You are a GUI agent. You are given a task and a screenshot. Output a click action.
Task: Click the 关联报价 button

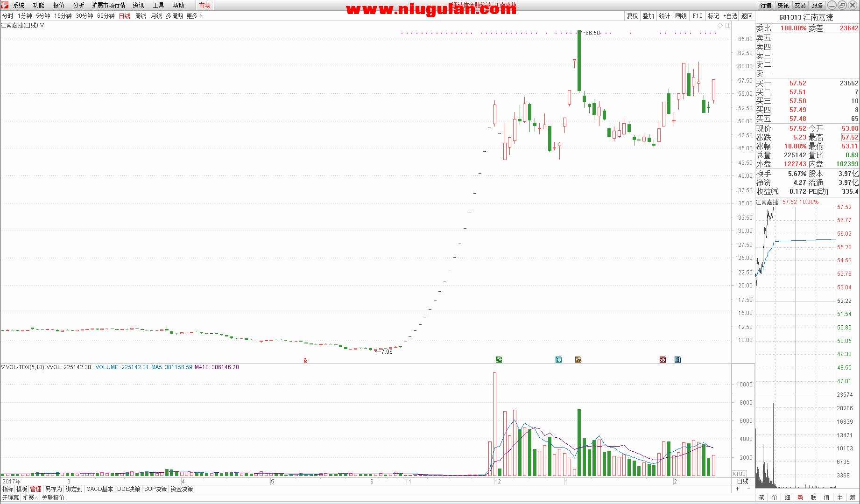(x=53, y=497)
